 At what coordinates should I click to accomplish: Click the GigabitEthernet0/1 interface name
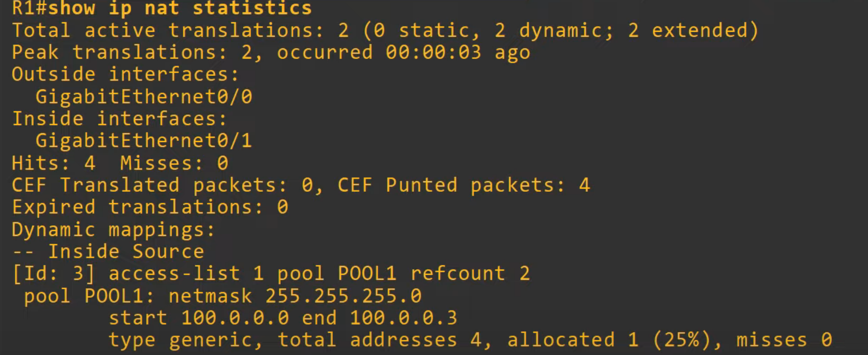[143, 141]
